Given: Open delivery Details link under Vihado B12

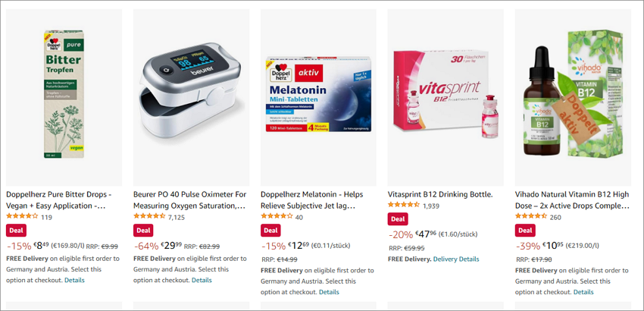Looking at the screenshot, I should point(583,292).
